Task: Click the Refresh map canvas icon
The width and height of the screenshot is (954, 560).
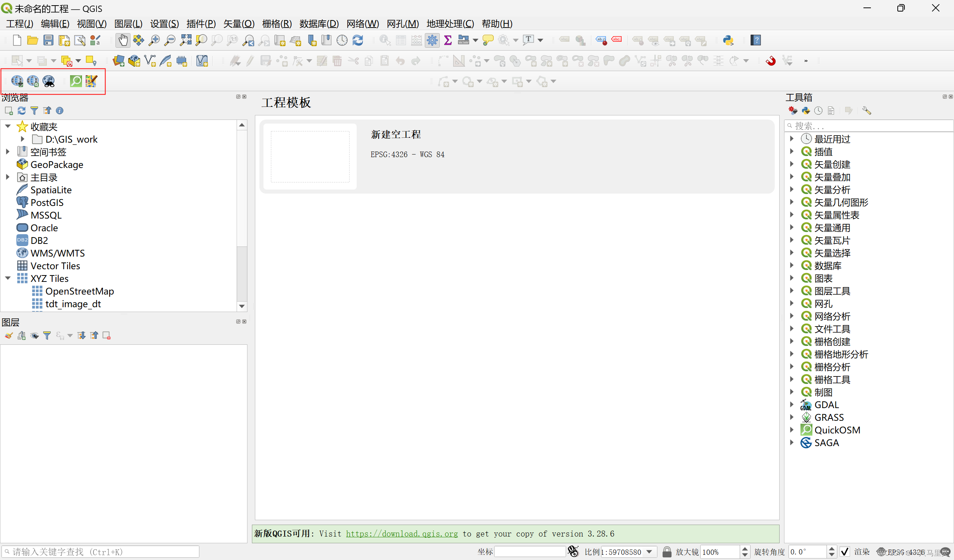Action: 358,40
